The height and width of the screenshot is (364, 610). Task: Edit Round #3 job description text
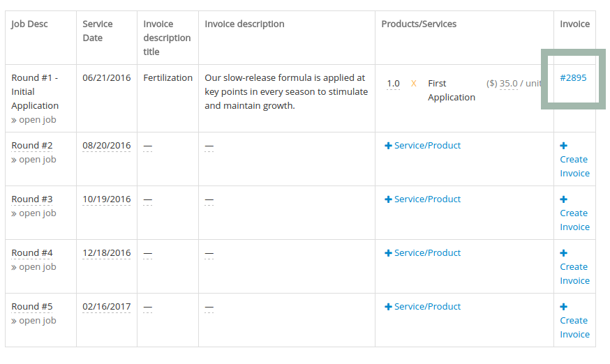[32, 199]
